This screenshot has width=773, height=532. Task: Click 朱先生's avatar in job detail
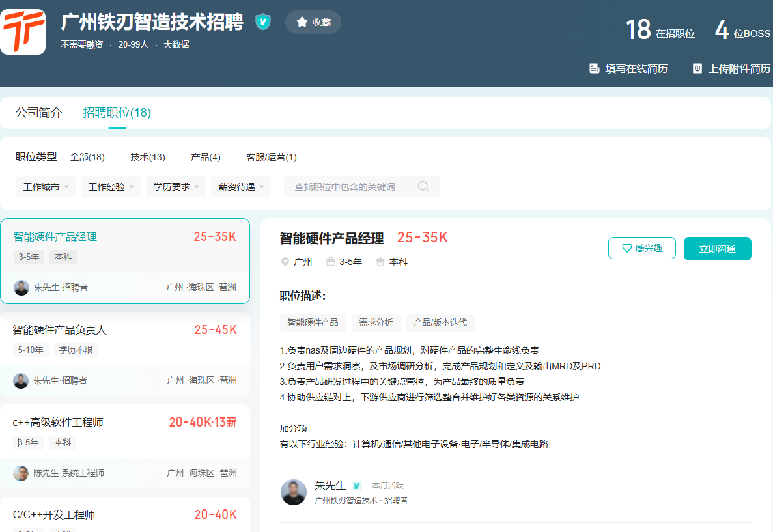coord(294,492)
